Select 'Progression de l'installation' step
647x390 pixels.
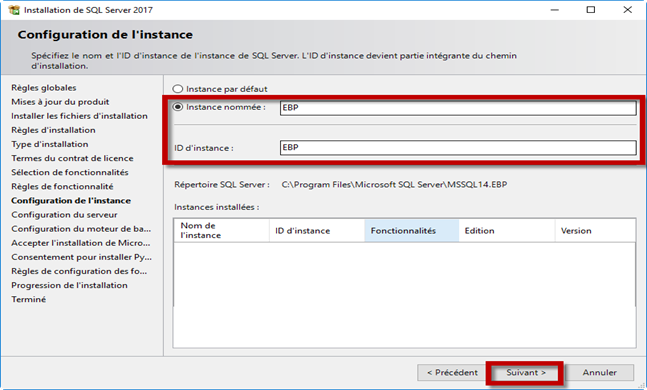(x=69, y=285)
